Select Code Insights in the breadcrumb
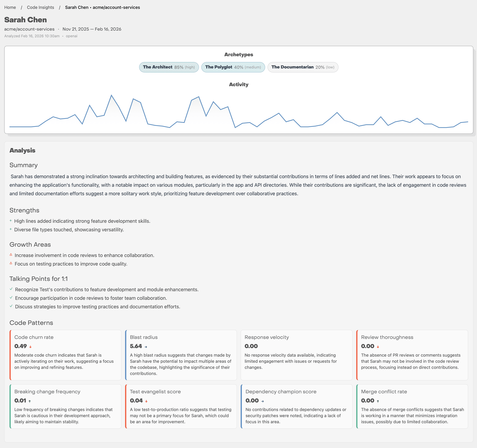 (x=40, y=7)
